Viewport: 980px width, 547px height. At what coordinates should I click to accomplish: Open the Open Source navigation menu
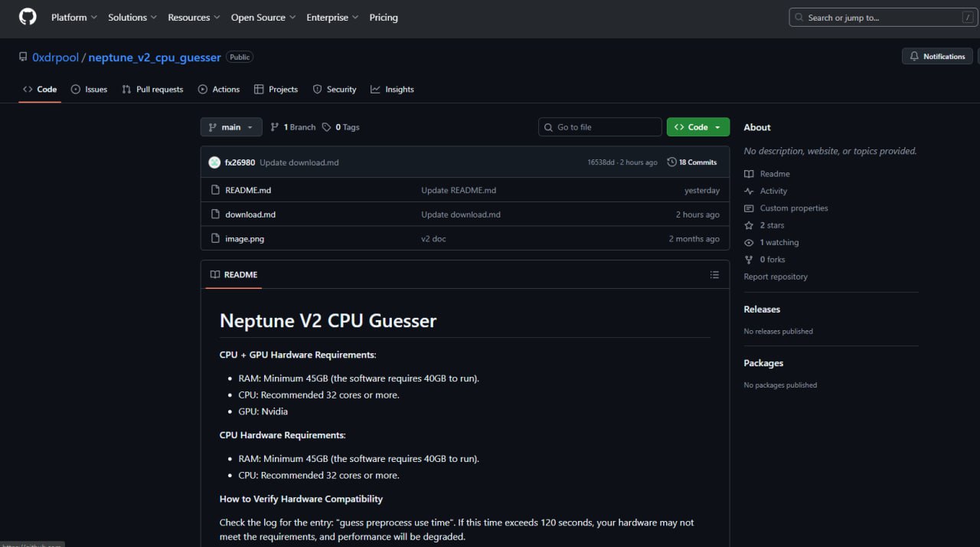tap(263, 17)
